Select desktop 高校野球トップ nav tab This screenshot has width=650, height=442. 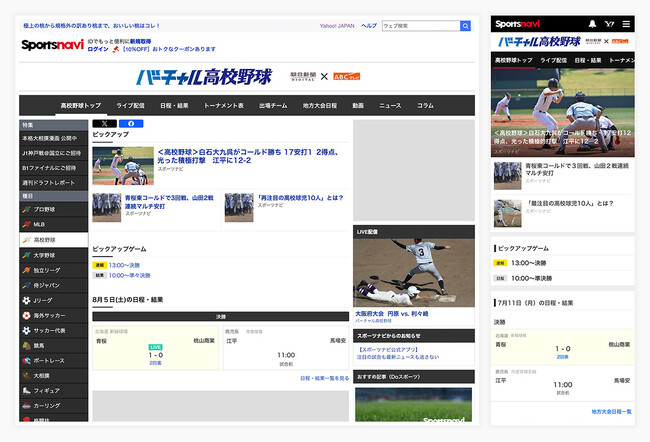(x=81, y=106)
